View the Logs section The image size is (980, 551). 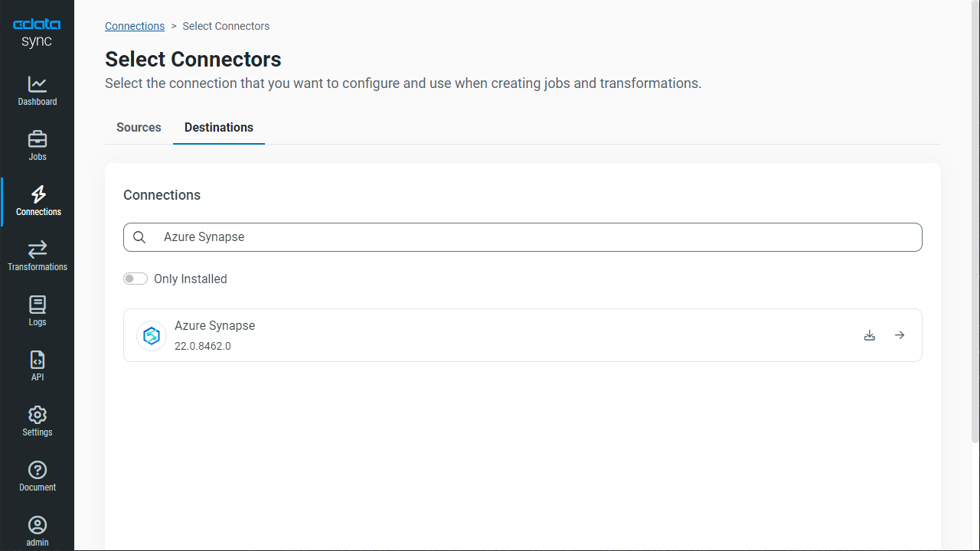[37, 311]
